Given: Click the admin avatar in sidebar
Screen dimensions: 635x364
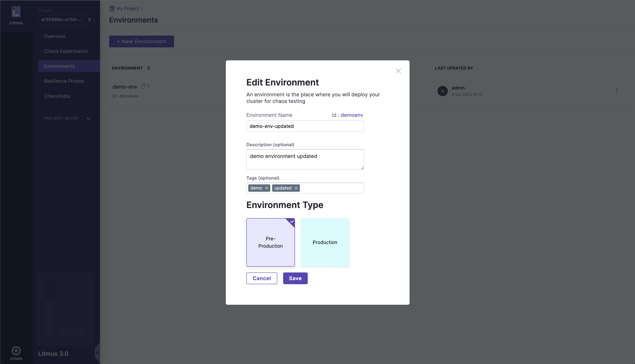Looking at the screenshot, I should point(16,351).
